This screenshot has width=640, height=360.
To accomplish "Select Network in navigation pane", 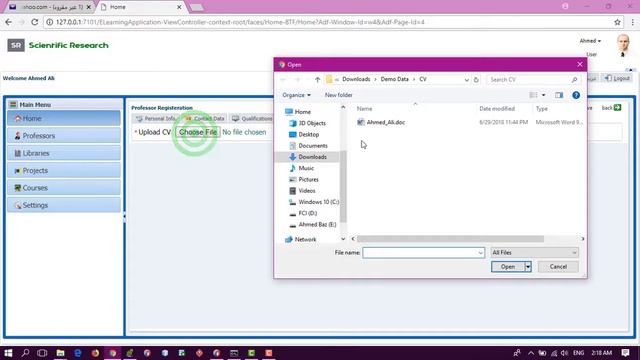I will (305, 239).
